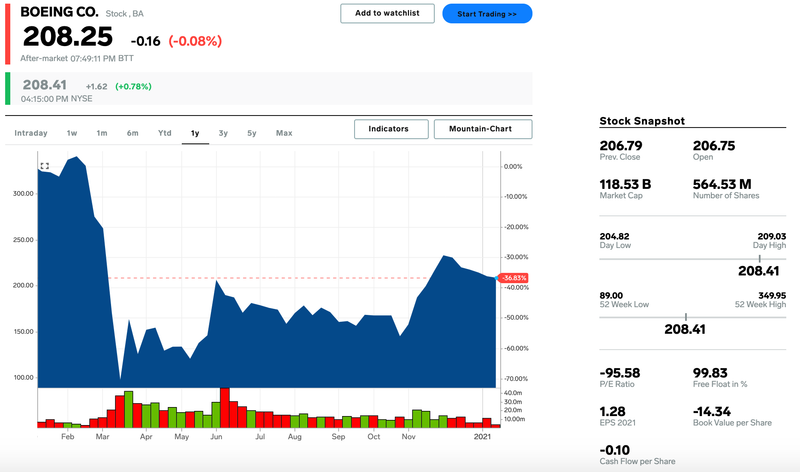
Task: Click the BOEING CO. stock title
Action: (x=59, y=12)
